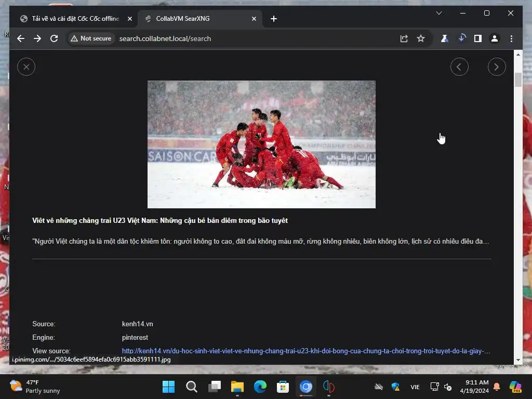
Task: Open the notifications bell icon
Action: (497, 387)
